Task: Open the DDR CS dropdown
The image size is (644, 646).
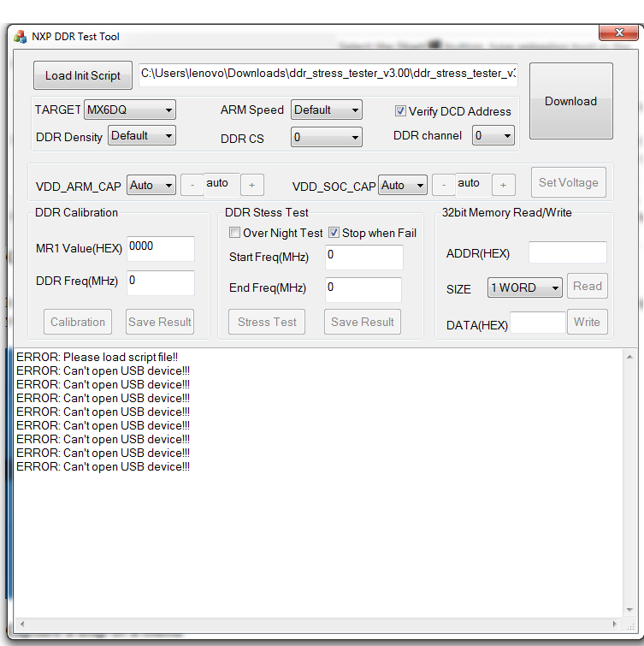Action: point(327,137)
